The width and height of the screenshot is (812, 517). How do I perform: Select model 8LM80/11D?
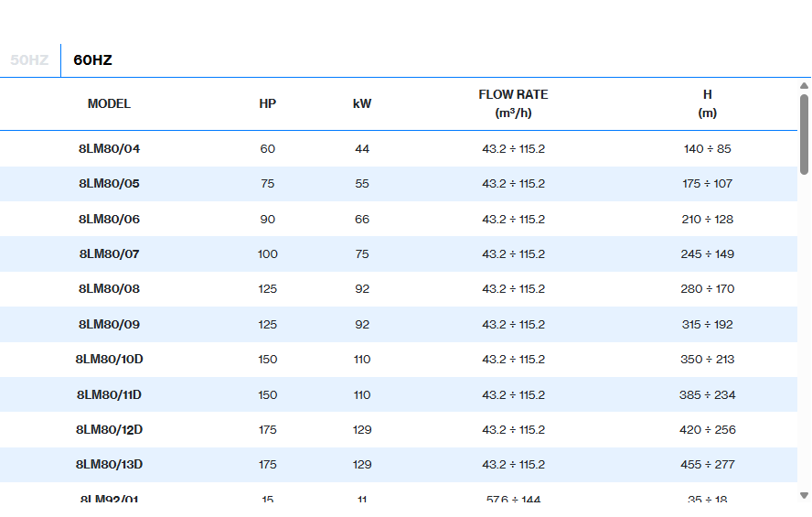point(109,394)
